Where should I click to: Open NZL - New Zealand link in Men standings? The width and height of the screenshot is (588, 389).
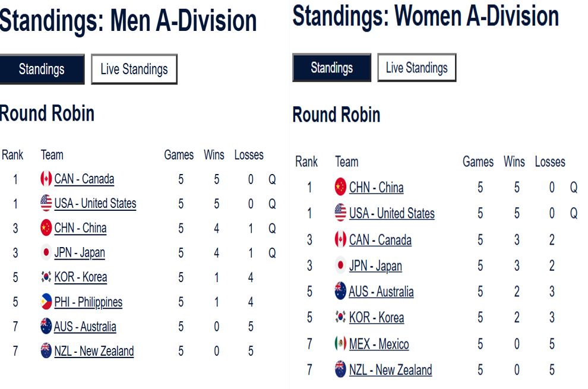click(x=94, y=351)
